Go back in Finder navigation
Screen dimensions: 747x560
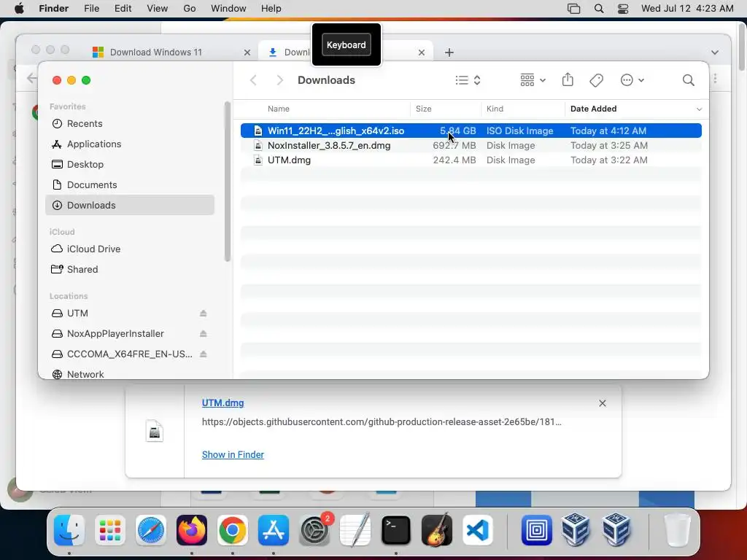pos(253,80)
